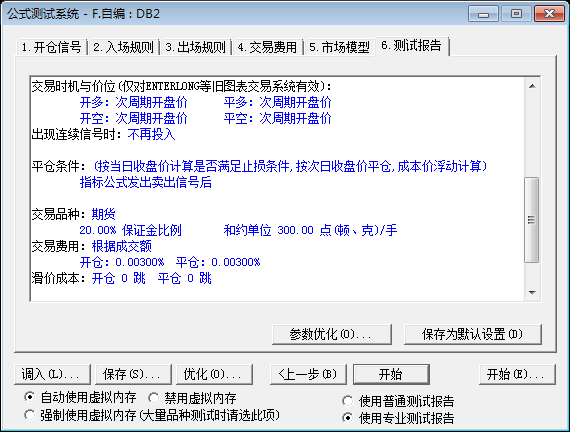Screen dimensions: 570x432
Task: Click the report scrollbar up arrow
Action: [532, 86]
